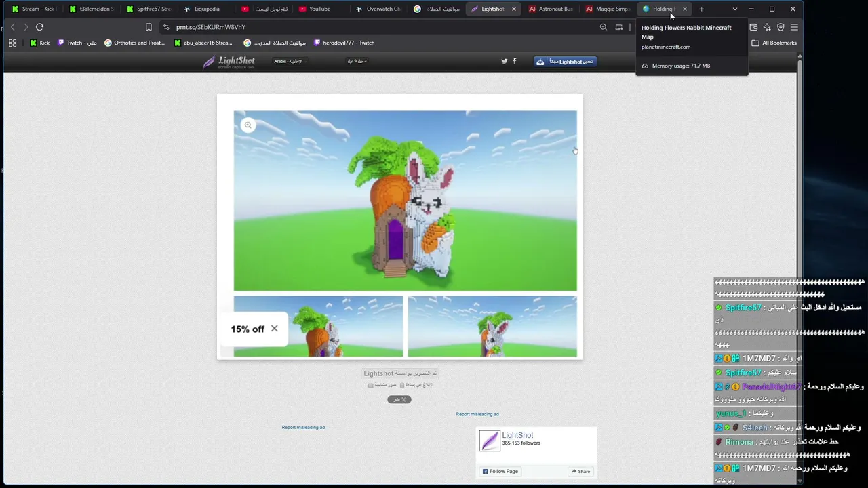Reload the current page
Screen dimensions: 868x488
(39, 27)
